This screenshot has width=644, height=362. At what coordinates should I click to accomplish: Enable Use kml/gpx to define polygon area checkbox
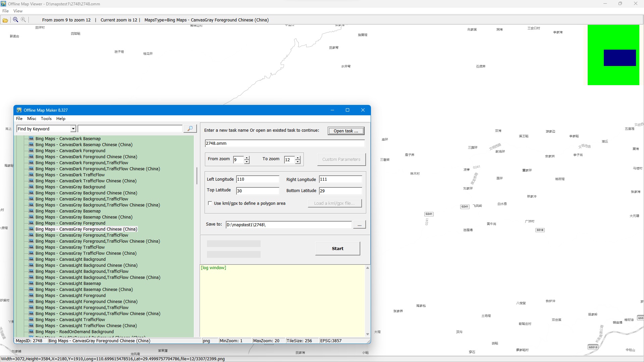tap(210, 203)
